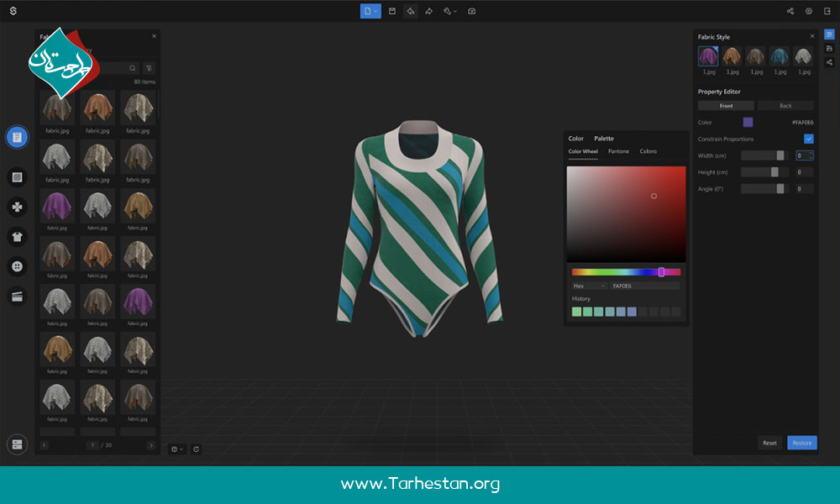Open the Hex color format dropdown
Screen dimensions: 840x504
click(590, 286)
